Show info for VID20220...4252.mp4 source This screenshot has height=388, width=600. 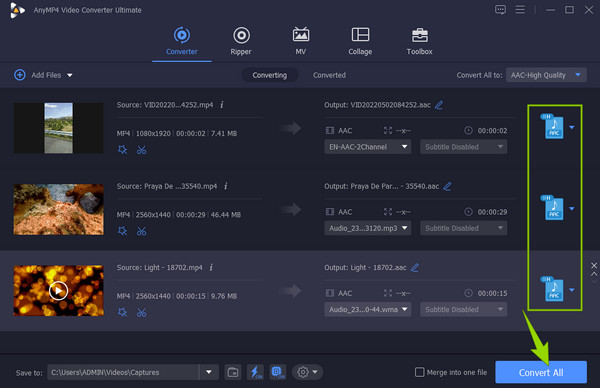coord(222,104)
